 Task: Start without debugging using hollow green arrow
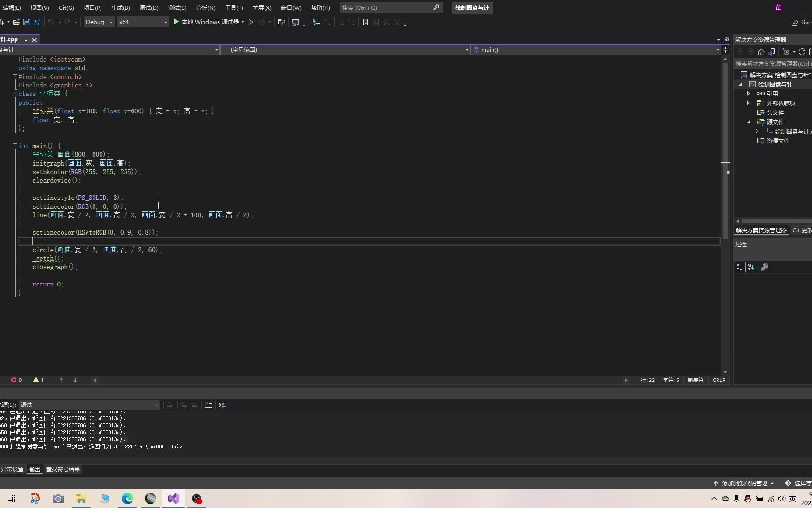click(x=251, y=22)
